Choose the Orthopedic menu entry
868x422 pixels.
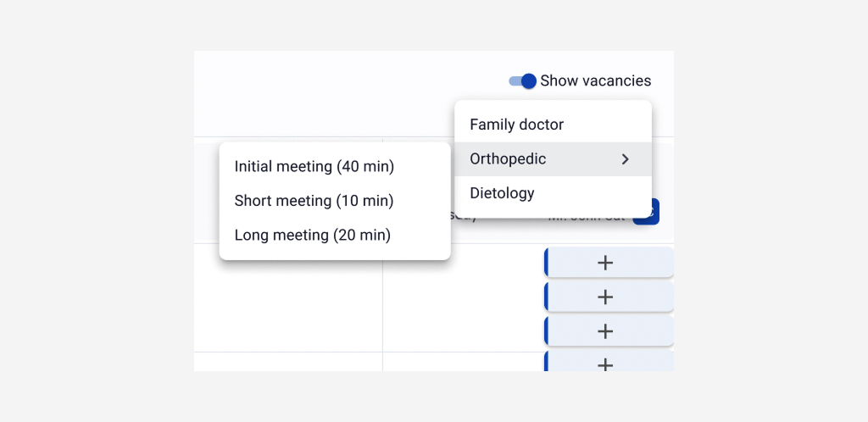tap(509, 159)
